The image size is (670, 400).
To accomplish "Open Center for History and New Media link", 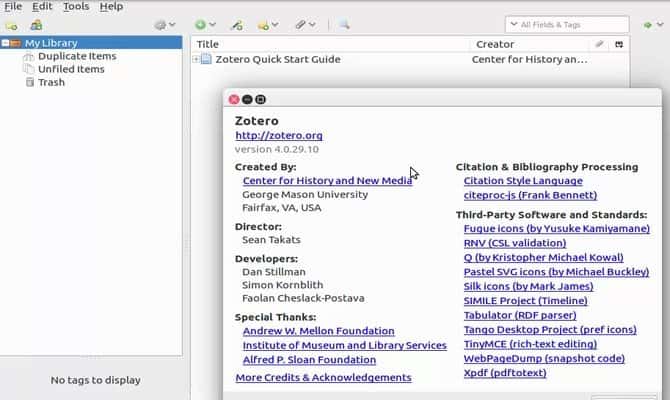I will click(x=327, y=181).
